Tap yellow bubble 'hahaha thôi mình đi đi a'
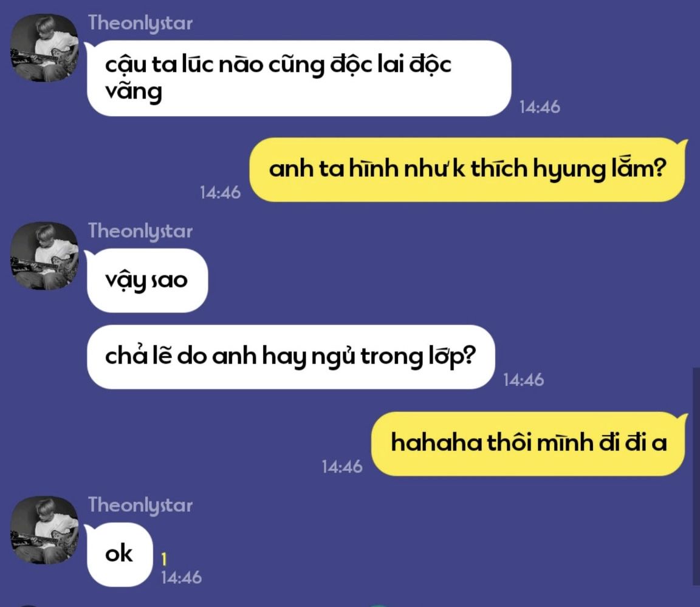This screenshot has height=607, width=700. pyautogui.click(x=529, y=444)
